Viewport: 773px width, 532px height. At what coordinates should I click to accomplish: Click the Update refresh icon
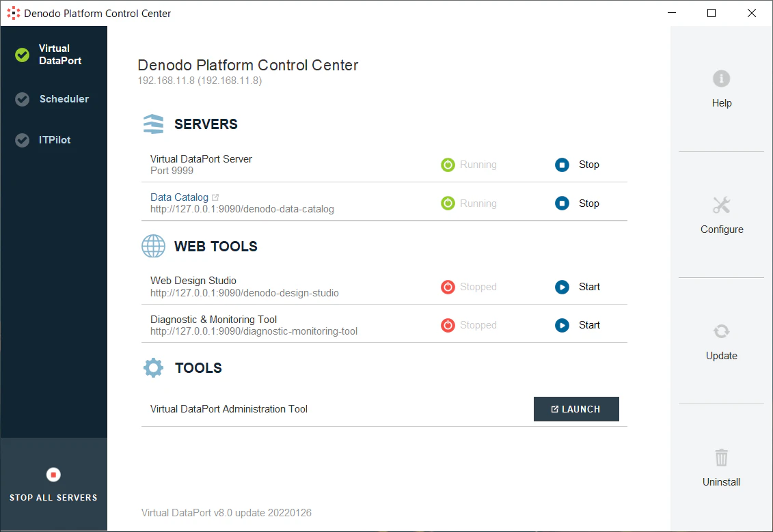(x=721, y=331)
